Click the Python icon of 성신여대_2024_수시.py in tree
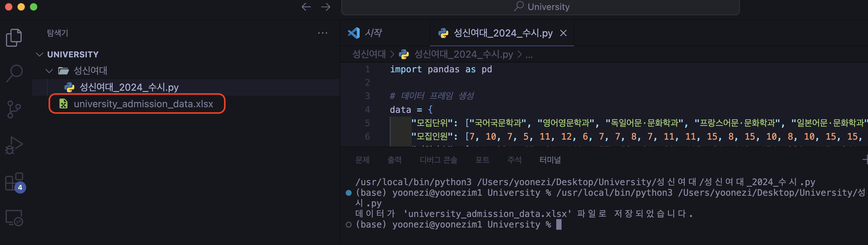The height and width of the screenshot is (245, 868). tap(69, 87)
